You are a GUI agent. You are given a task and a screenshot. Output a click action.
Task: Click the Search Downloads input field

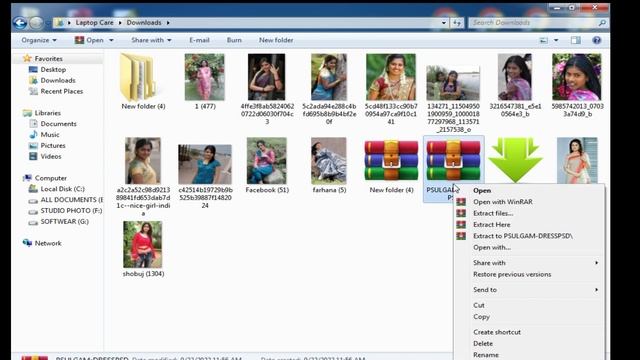tap(533, 23)
